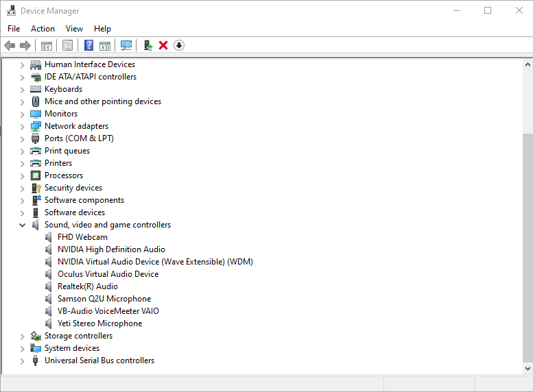
Task: Select the Security devices text label
Action: 73,188
